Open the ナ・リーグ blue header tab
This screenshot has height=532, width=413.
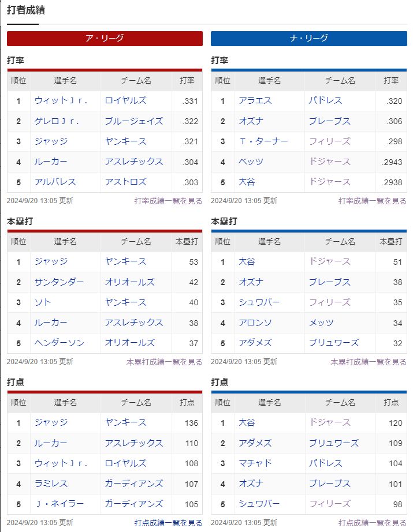pos(308,38)
